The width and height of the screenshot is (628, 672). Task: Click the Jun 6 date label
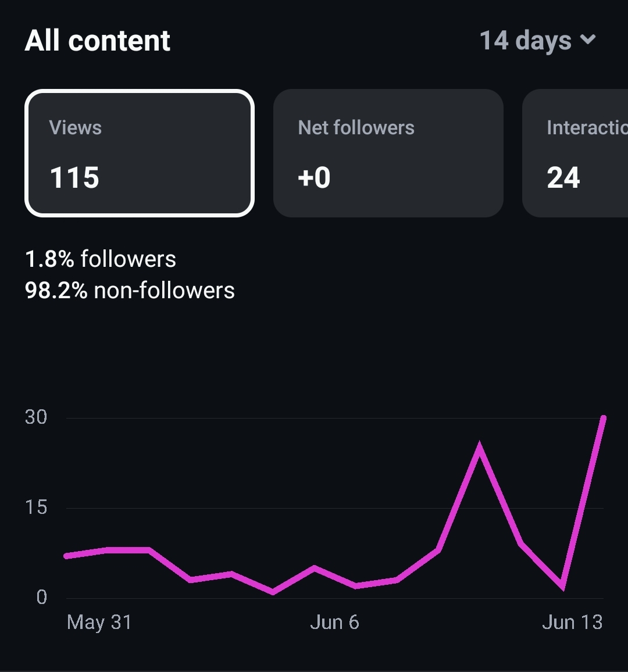tap(335, 622)
